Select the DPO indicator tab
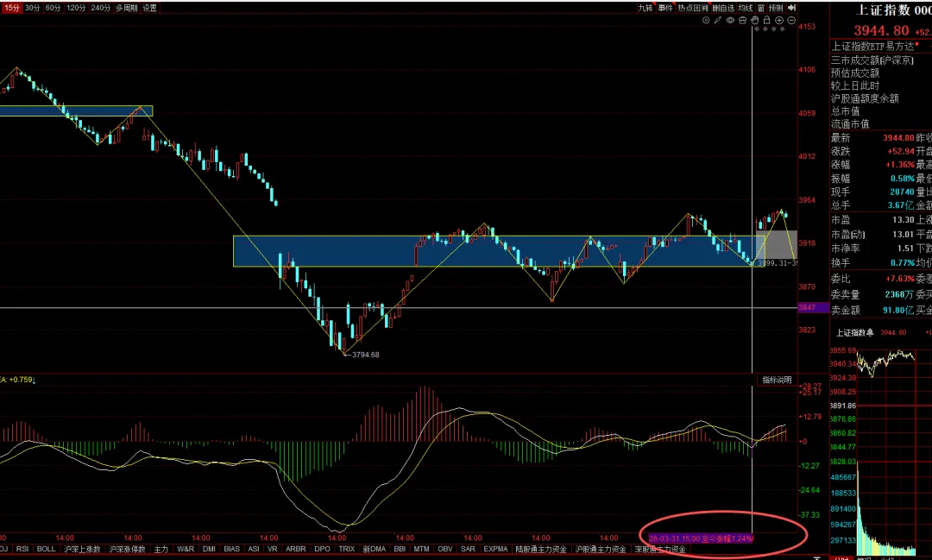 tap(322, 549)
